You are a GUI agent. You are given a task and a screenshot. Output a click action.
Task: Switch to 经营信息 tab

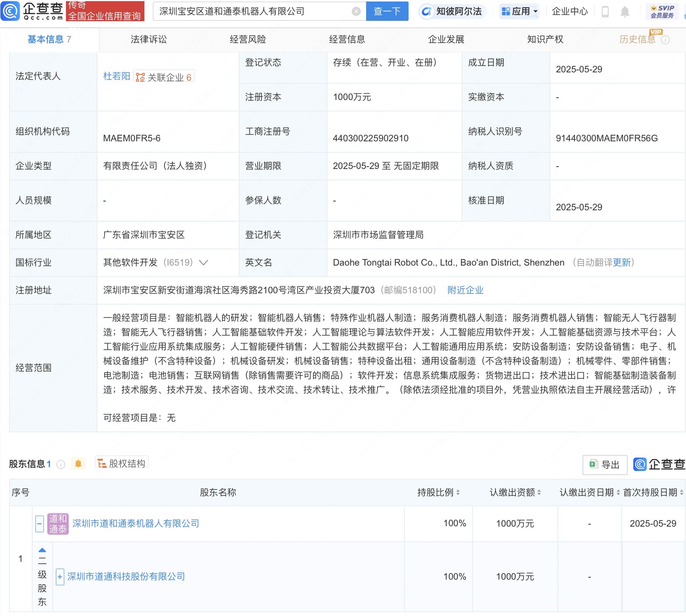click(x=347, y=39)
